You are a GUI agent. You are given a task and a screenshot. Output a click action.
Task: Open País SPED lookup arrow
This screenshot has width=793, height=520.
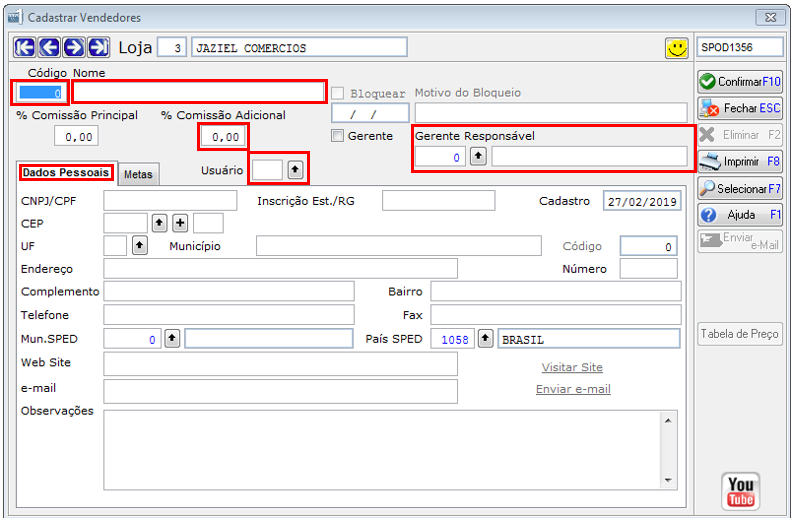click(x=485, y=338)
